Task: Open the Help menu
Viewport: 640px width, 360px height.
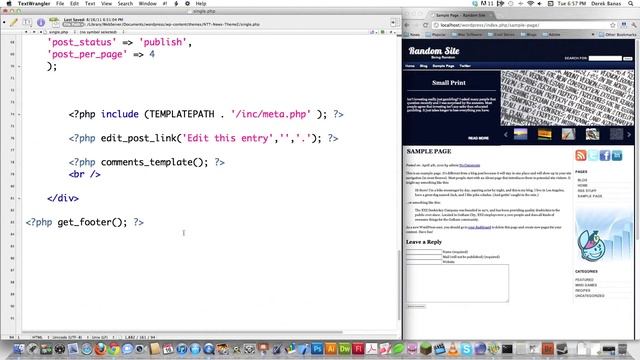Action: [201, 3]
